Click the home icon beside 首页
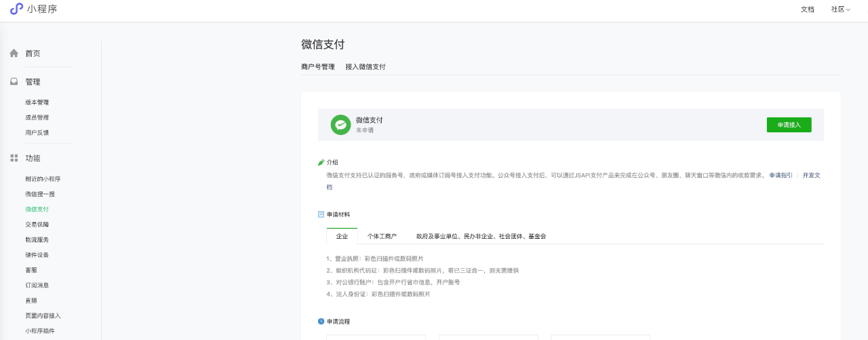Image resolution: width=868 pixels, height=340 pixels. point(14,53)
